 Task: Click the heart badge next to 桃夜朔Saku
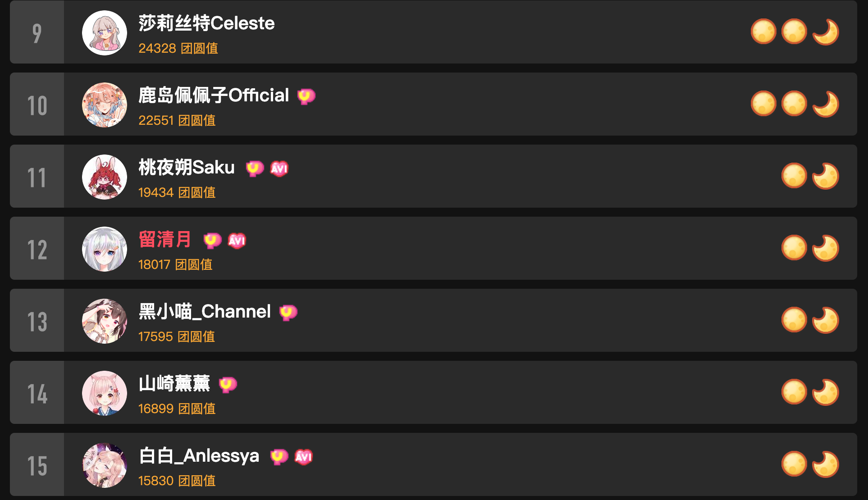255,168
